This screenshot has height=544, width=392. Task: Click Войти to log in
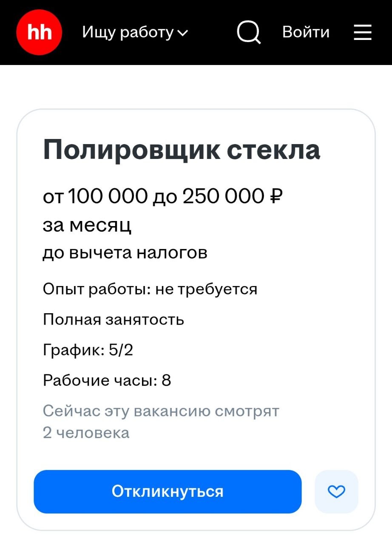[306, 32]
